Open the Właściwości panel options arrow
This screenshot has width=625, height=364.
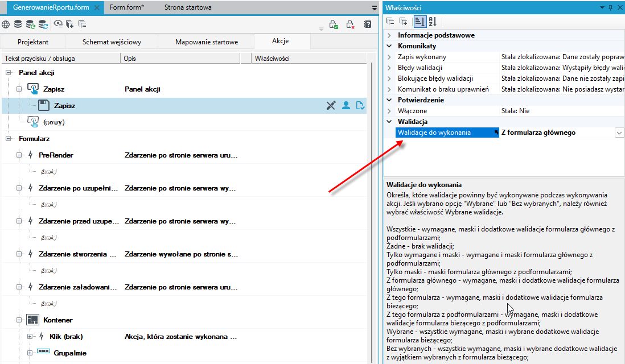(602, 7)
